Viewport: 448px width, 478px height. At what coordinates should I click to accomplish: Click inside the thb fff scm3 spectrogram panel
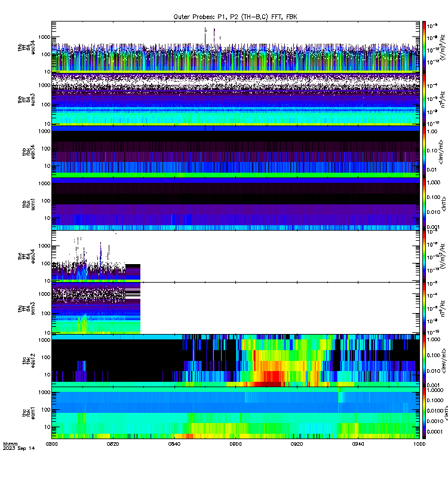(x=235, y=99)
